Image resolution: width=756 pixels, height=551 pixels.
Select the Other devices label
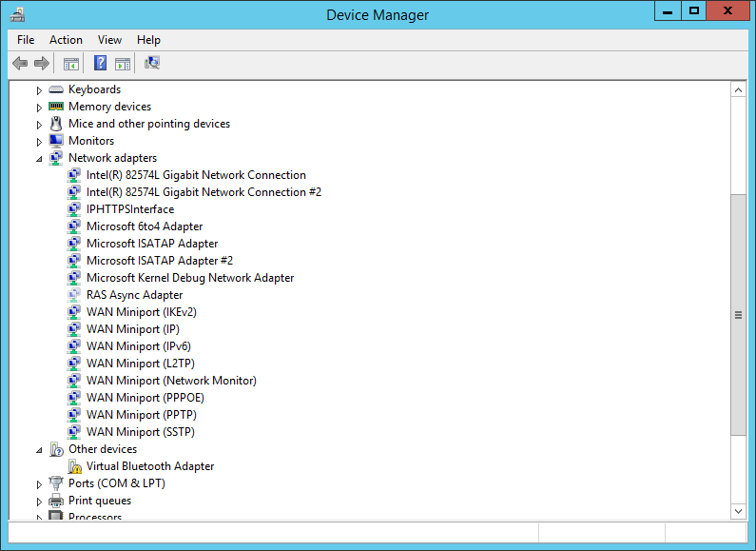click(103, 449)
